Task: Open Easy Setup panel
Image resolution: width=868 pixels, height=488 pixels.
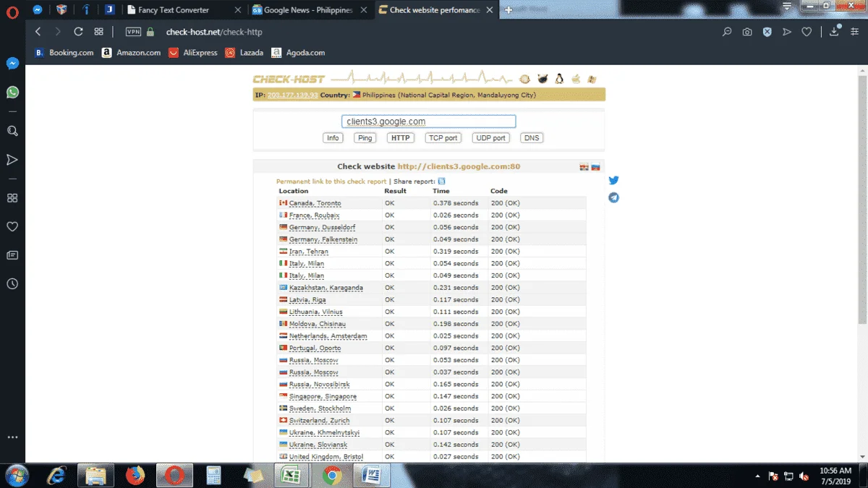Action: click(855, 32)
